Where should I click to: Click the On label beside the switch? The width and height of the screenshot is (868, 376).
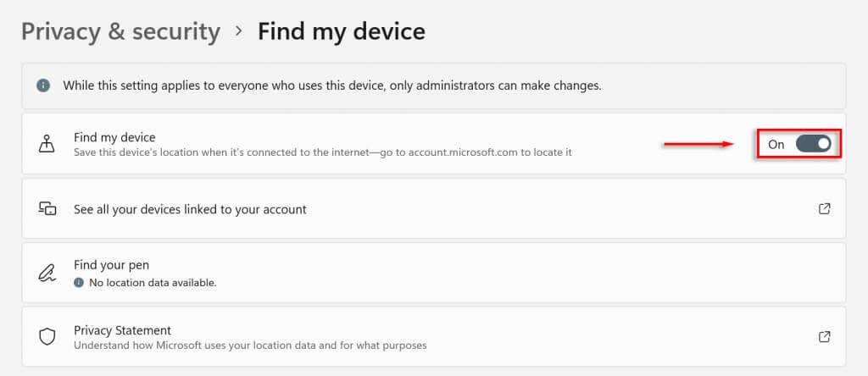776,144
